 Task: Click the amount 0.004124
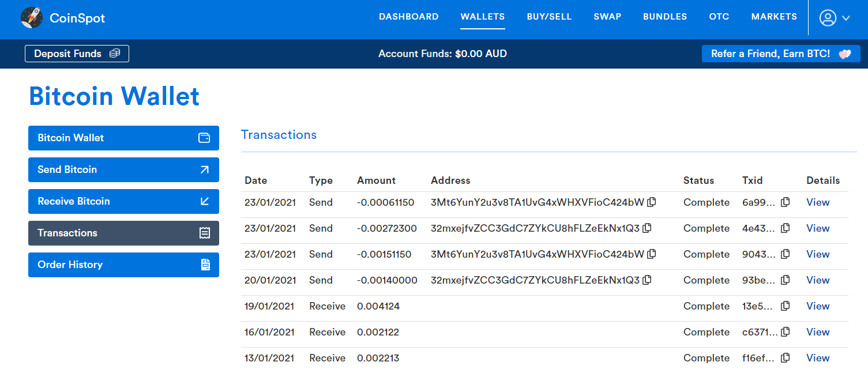378,306
